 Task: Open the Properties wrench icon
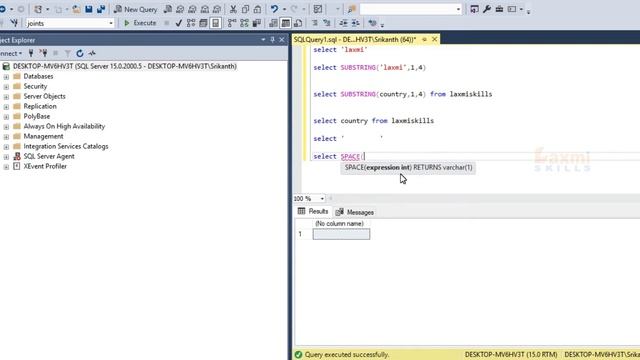pyautogui.click(x=487, y=9)
